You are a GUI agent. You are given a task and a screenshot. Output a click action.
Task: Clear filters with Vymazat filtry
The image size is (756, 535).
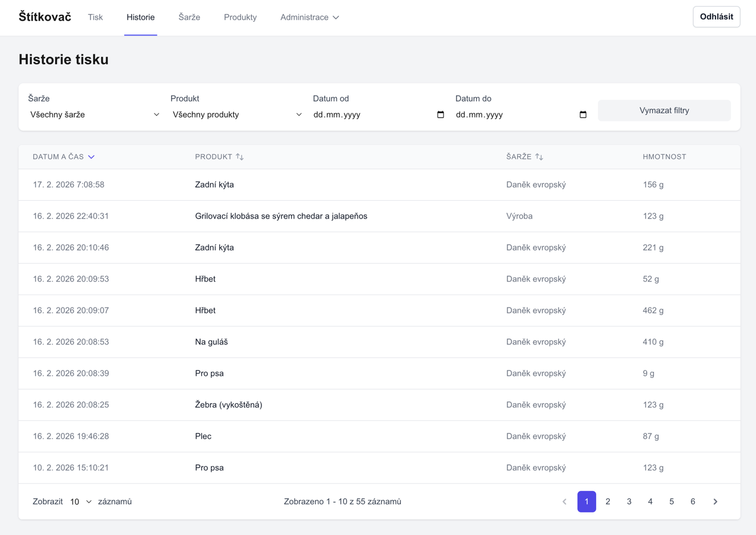[664, 110]
